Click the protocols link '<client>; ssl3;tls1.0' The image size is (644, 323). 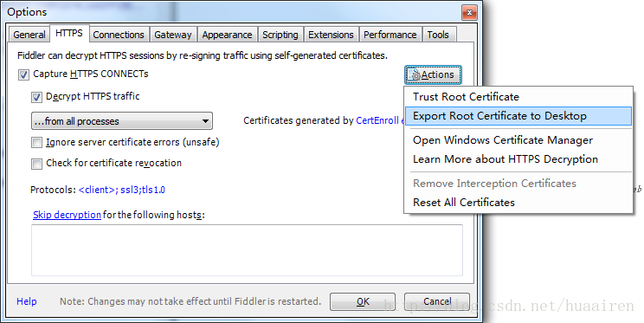tap(121, 190)
